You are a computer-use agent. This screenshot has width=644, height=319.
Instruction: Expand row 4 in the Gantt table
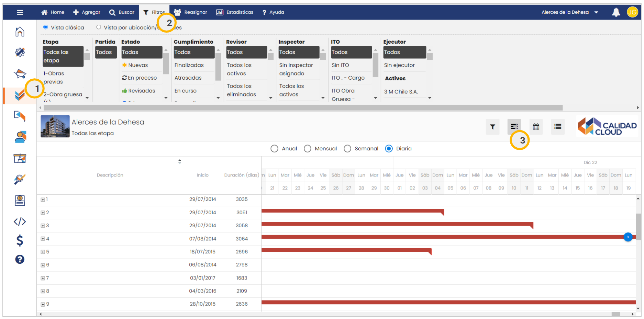click(x=43, y=239)
